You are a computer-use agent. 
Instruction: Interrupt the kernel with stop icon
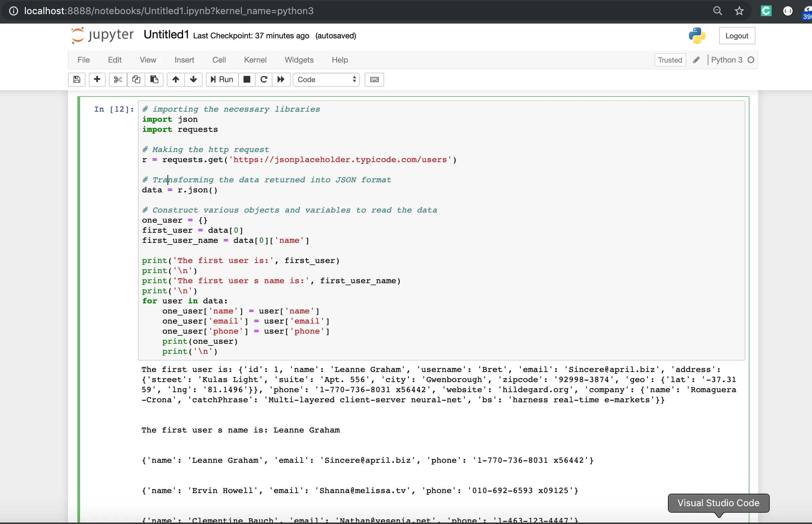click(247, 79)
